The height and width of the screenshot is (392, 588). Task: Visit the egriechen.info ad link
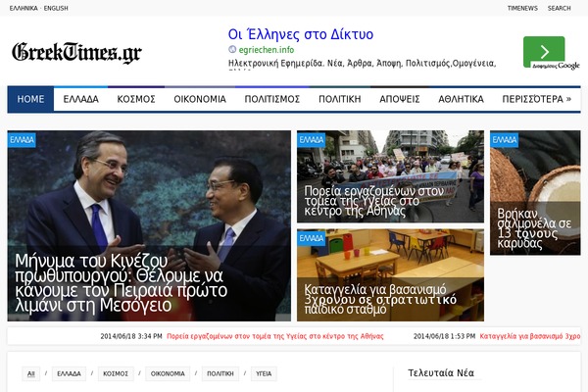pos(267,50)
